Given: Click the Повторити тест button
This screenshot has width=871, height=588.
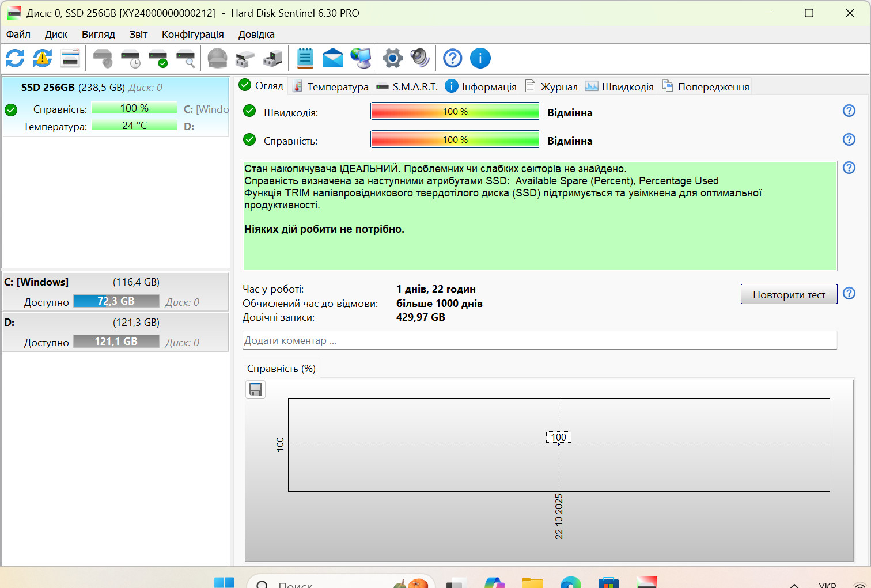Looking at the screenshot, I should (789, 294).
